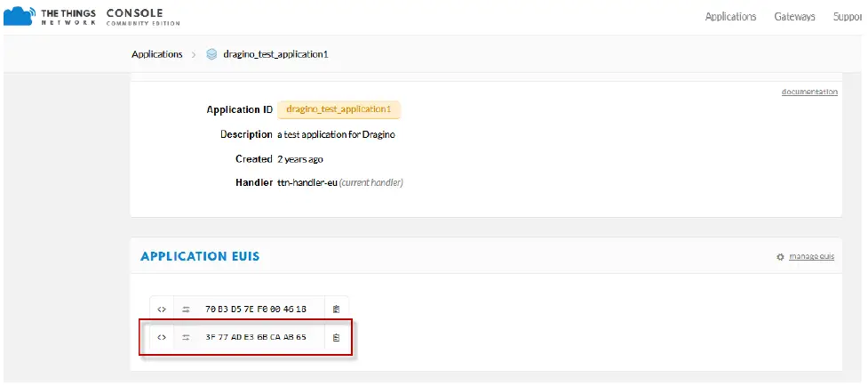
Task: Click the dragino_test_application1 Application ID badge
Action: (x=338, y=109)
